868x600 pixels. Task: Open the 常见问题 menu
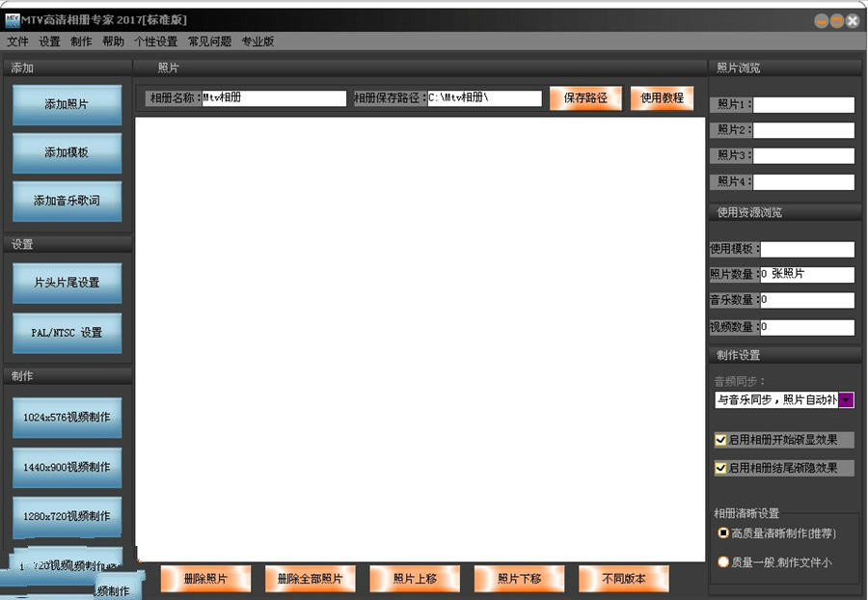click(x=209, y=41)
